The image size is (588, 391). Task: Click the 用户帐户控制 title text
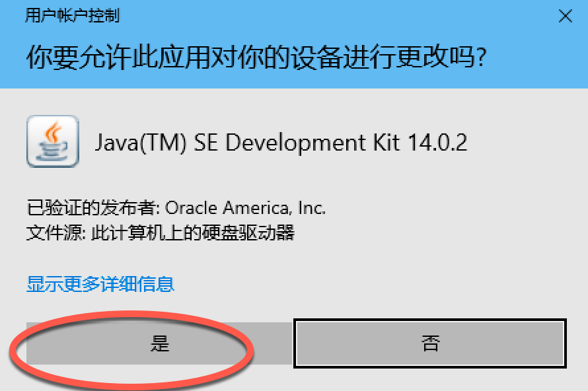[x=73, y=16]
